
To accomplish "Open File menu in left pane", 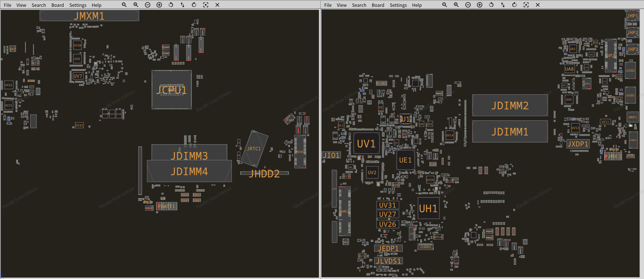I will 7,5.
